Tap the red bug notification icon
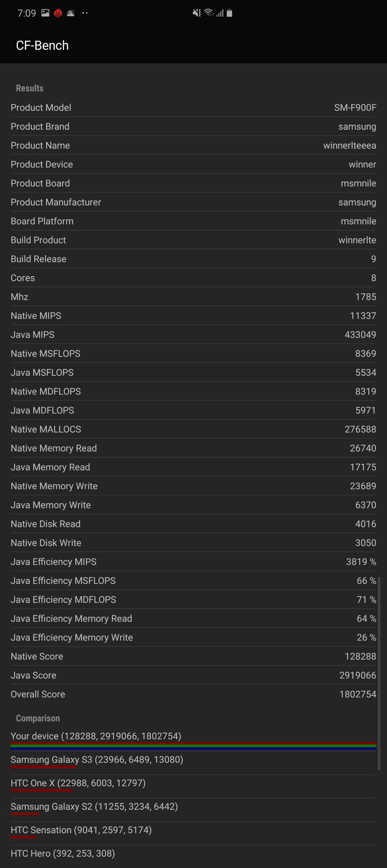The image size is (387, 868). tap(58, 13)
